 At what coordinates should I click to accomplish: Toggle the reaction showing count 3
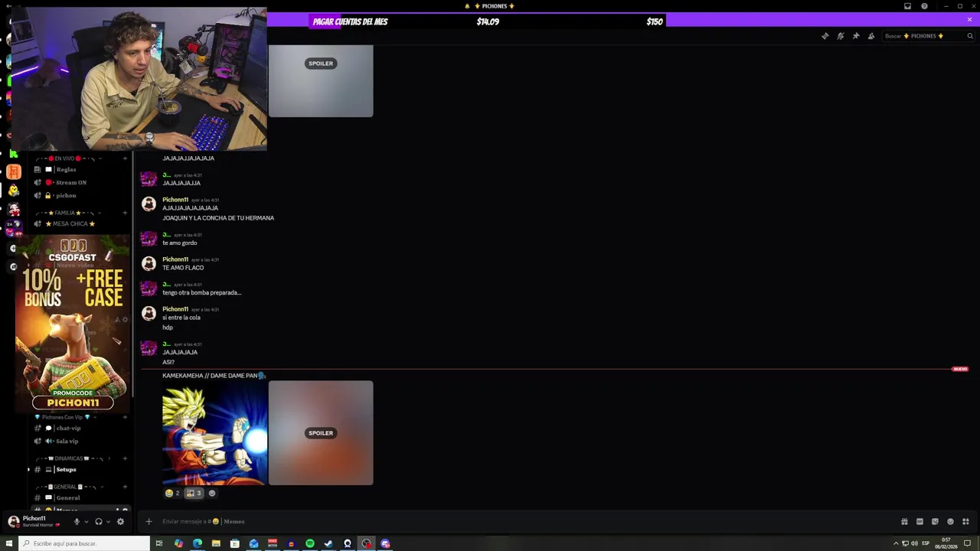tap(194, 494)
